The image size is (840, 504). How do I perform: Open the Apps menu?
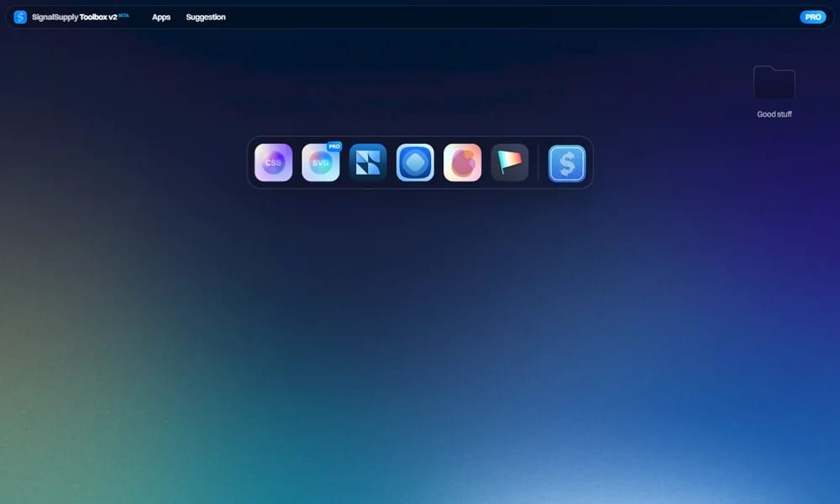(160, 17)
